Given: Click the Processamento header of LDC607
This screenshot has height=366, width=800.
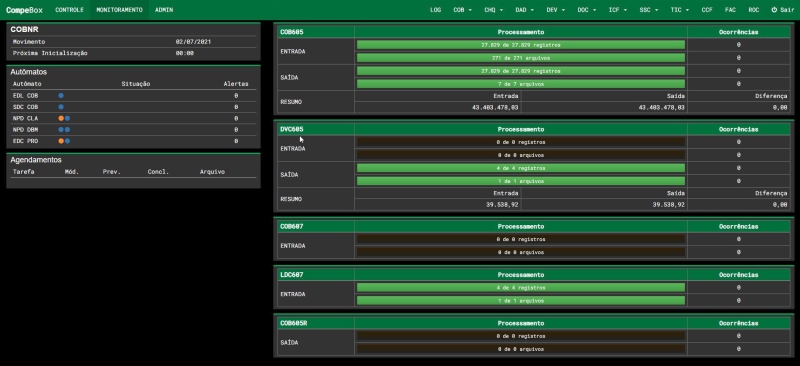Looking at the screenshot, I should pyautogui.click(x=520, y=275).
